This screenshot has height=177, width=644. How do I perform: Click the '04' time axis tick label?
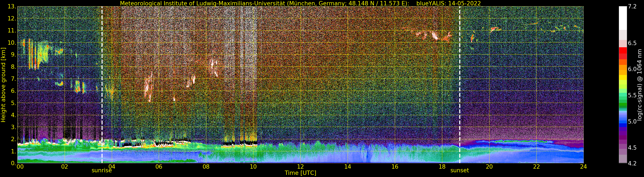point(112,166)
